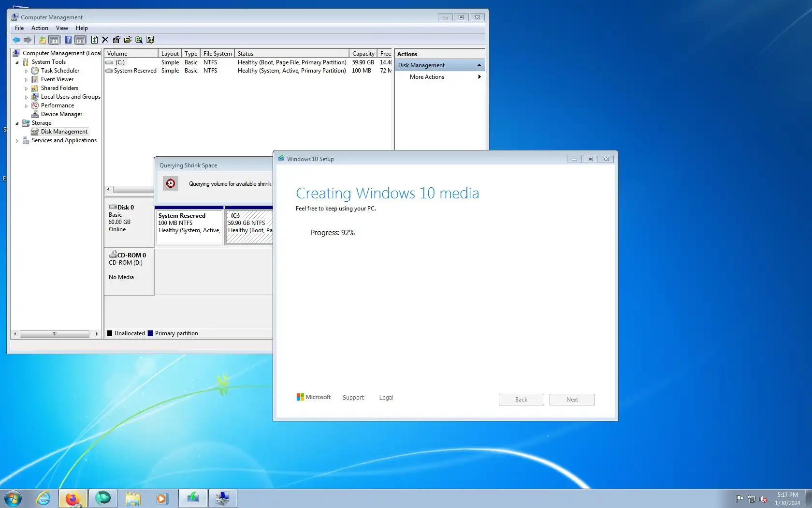Open the Legal link in Windows 10 Setup

pos(386,398)
